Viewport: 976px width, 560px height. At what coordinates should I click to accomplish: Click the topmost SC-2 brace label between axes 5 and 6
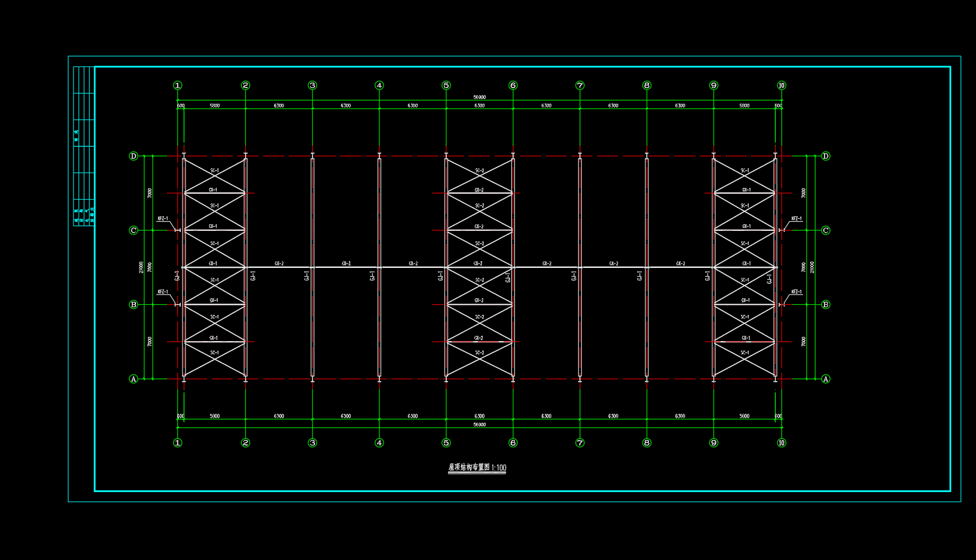click(x=480, y=171)
